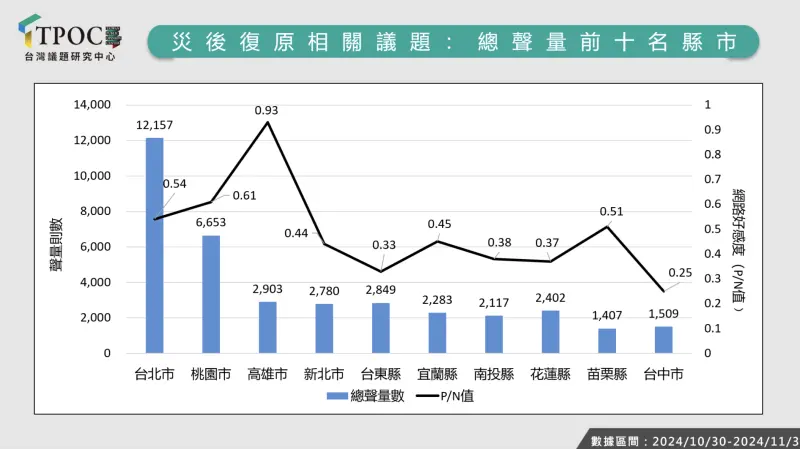Click the 0.9 right axis tick
800x449 pixels.
(712, 130)
